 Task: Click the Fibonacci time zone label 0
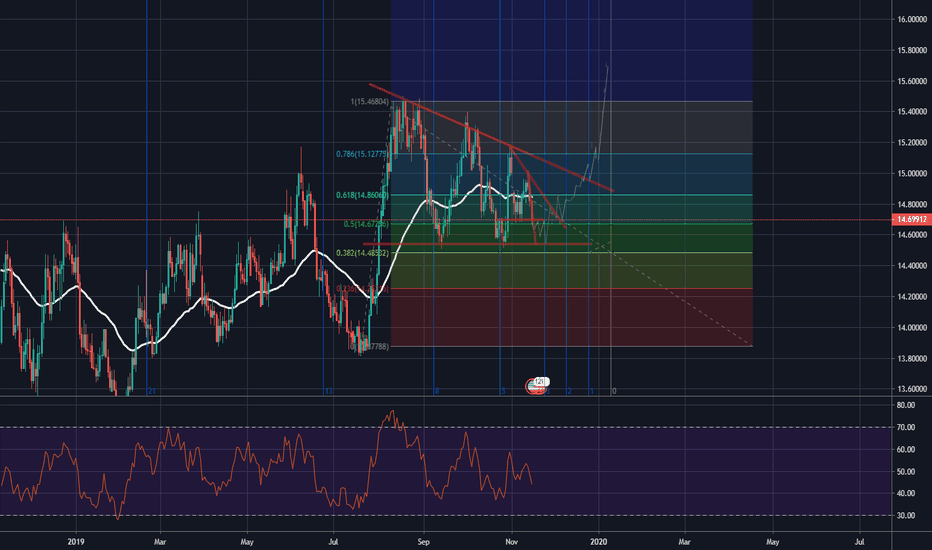[614, 391]
